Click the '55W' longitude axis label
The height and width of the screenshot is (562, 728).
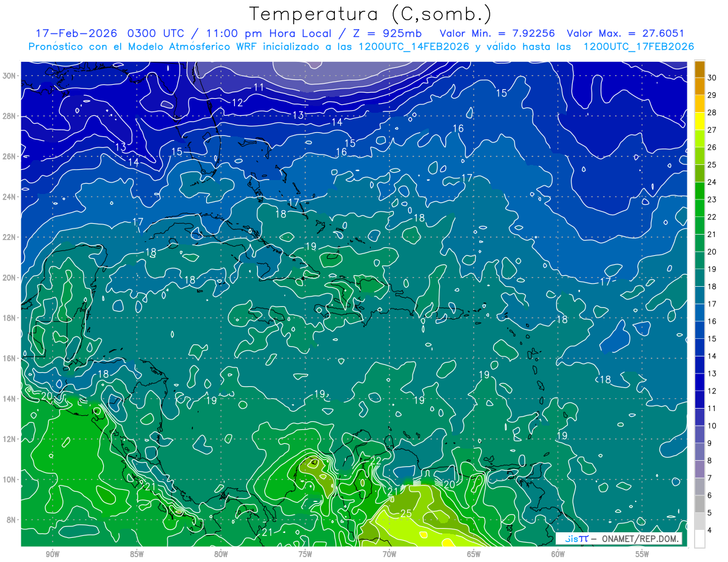tap(642, 554)
